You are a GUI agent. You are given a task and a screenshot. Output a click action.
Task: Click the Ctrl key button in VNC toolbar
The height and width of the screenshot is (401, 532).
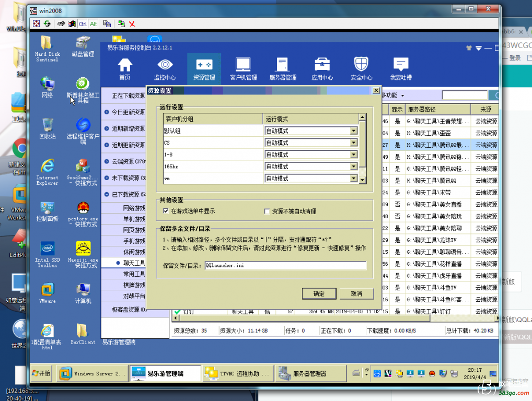[83, 23]
